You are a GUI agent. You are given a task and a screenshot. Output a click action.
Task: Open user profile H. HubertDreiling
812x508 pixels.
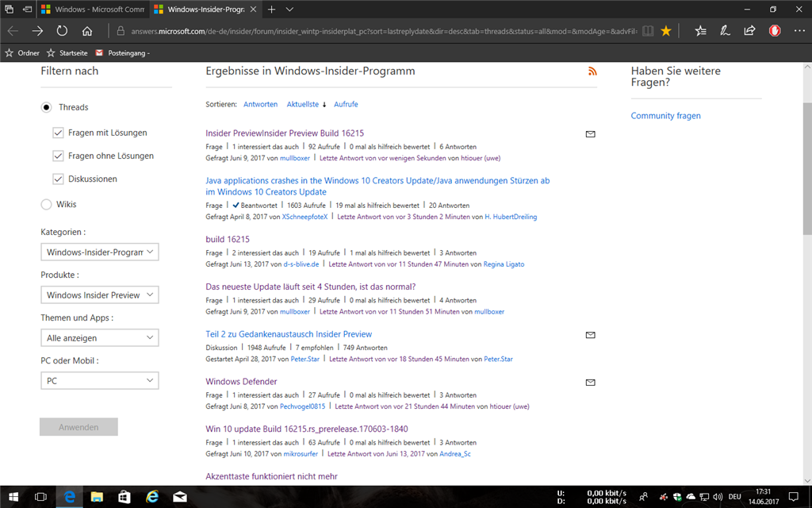(511, 217)
